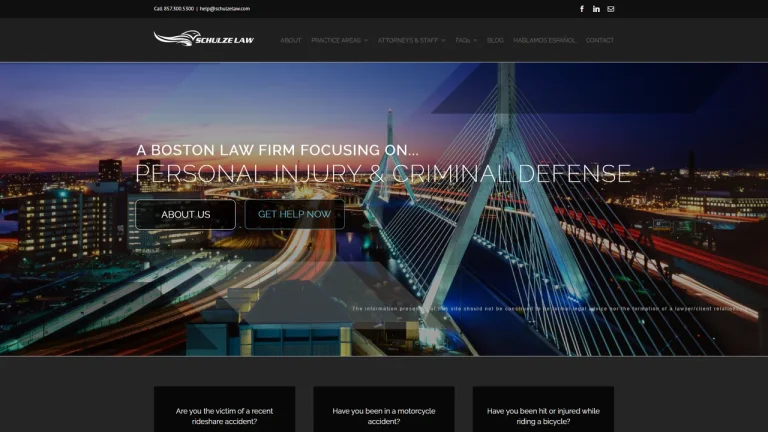
Task: Open the bicycle injury card
Action: click(543, 409)
